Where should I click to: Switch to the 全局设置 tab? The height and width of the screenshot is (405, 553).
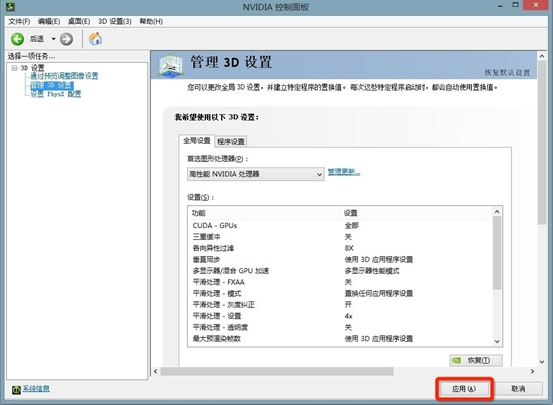pyautogui.click(x=196, y=141)
